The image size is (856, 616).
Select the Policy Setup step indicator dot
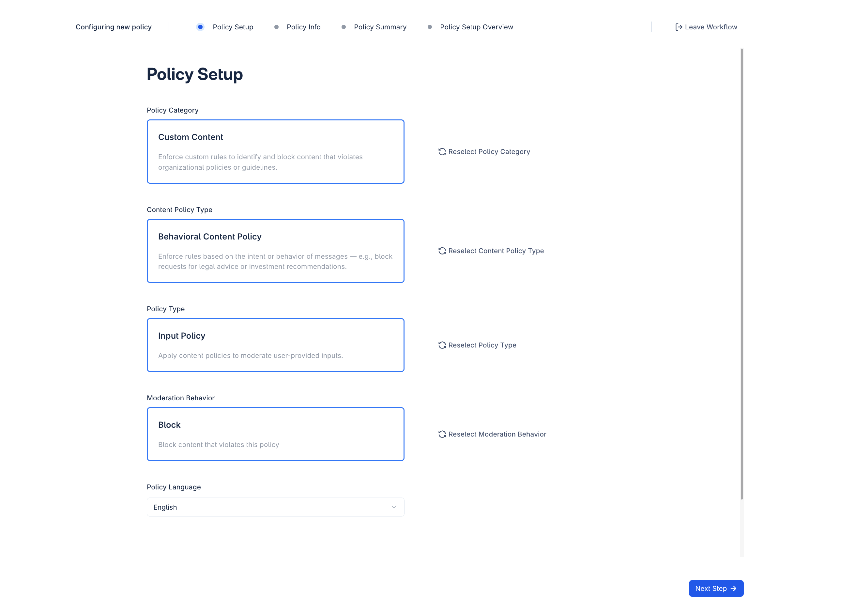tap(200, 27)
